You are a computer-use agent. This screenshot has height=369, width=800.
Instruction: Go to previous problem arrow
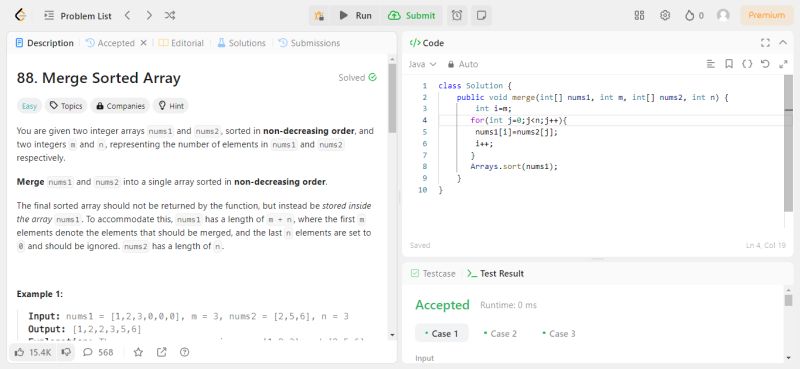(x=128, y=16)
